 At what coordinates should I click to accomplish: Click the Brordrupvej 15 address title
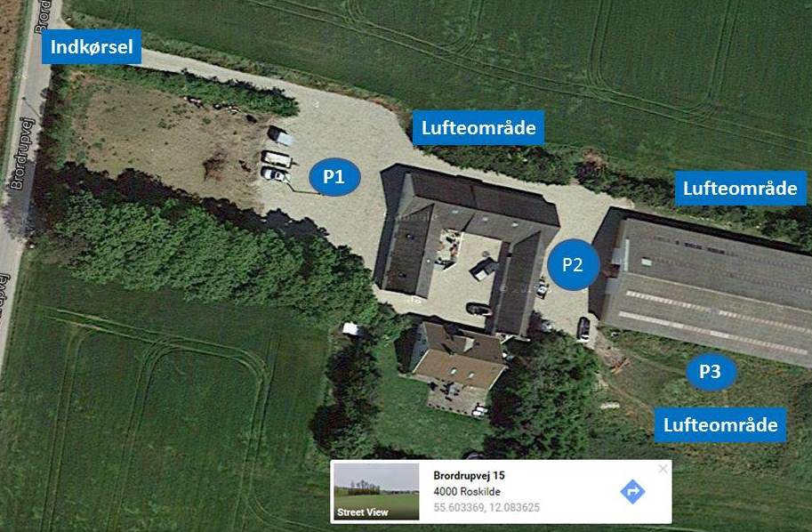pos(469,476)
